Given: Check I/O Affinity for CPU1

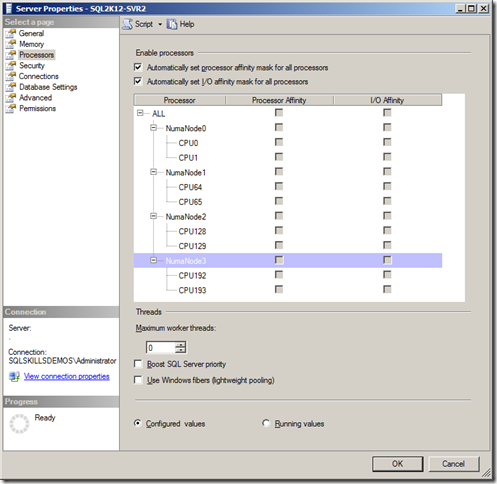Looking at the screenshot, I should pos(387,157).
